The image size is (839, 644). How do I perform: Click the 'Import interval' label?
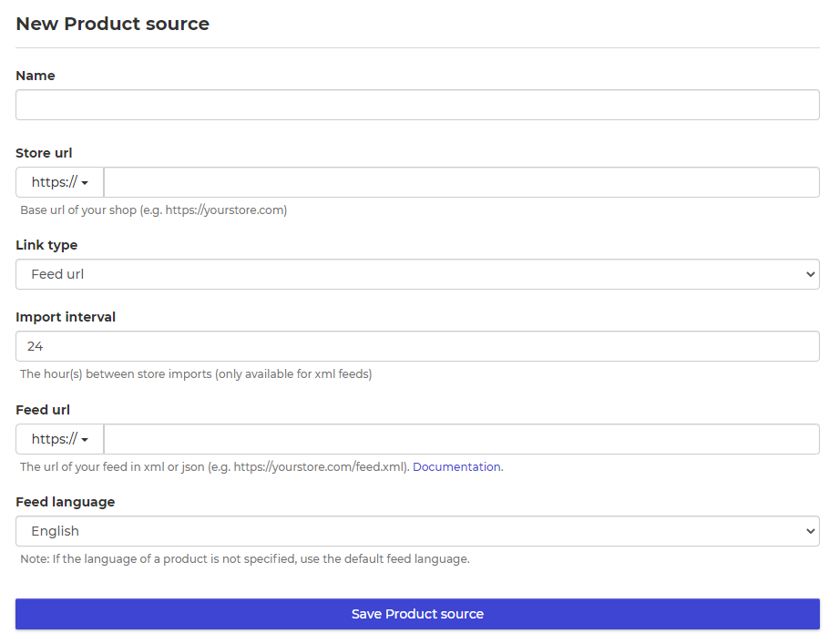click(66, 317)
